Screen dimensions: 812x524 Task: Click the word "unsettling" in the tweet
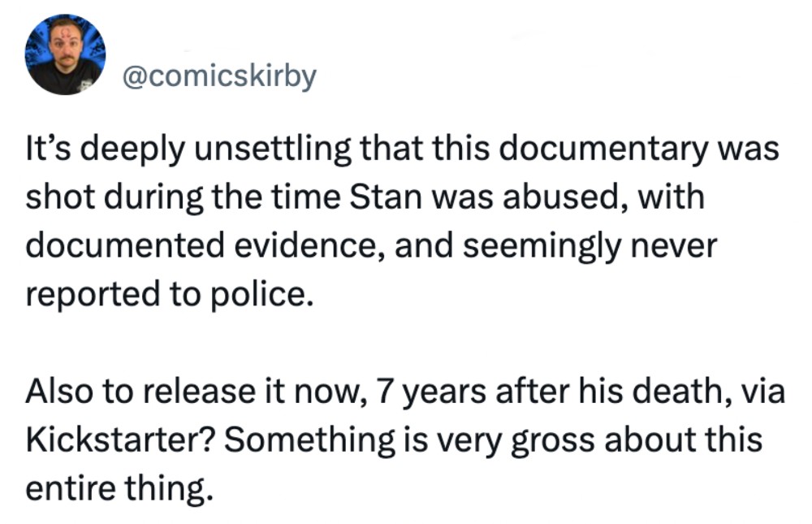(x=272, y=149)
